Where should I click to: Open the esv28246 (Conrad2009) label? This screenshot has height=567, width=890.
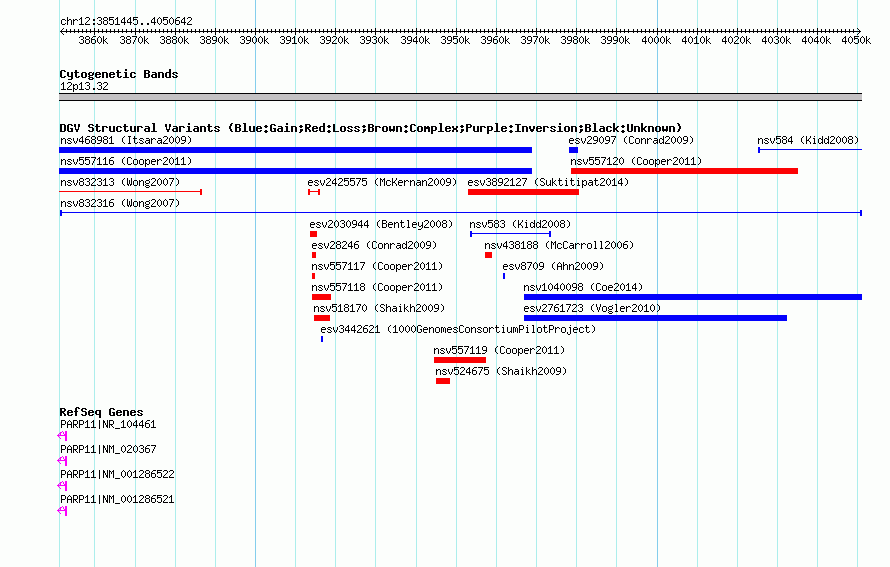pyautogui.click(x=374, y=245)
